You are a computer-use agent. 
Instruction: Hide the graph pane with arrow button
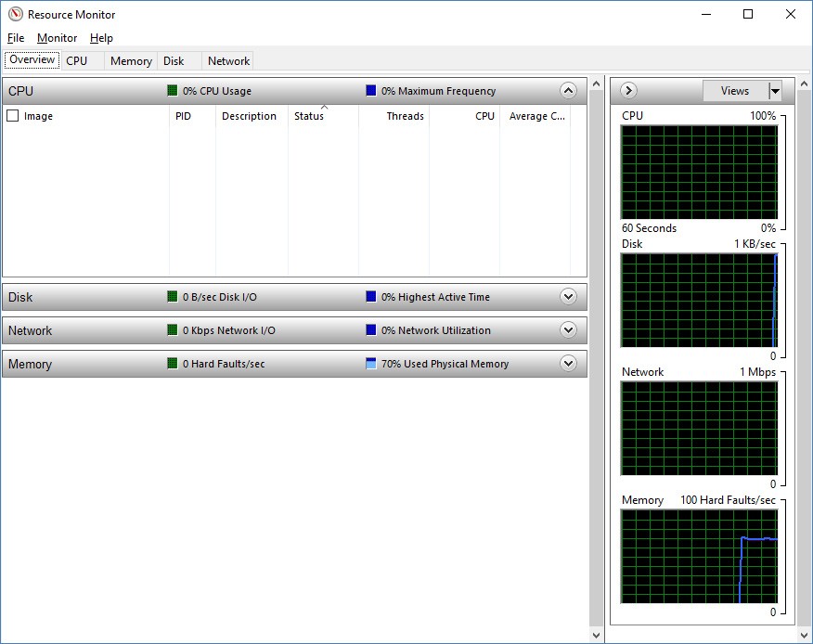click(x=628, y=91)
